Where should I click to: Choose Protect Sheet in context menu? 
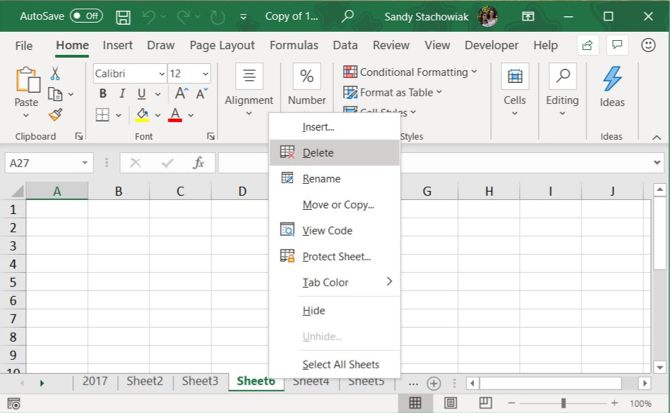coord(335,256)
